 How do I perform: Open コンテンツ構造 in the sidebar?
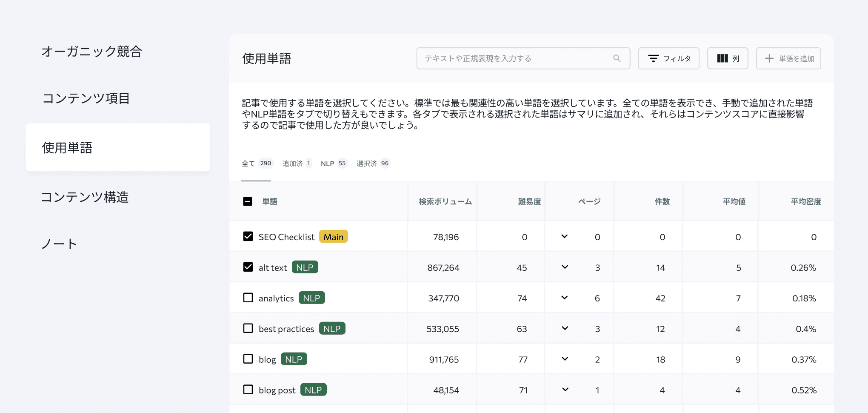tap(85, 197)
